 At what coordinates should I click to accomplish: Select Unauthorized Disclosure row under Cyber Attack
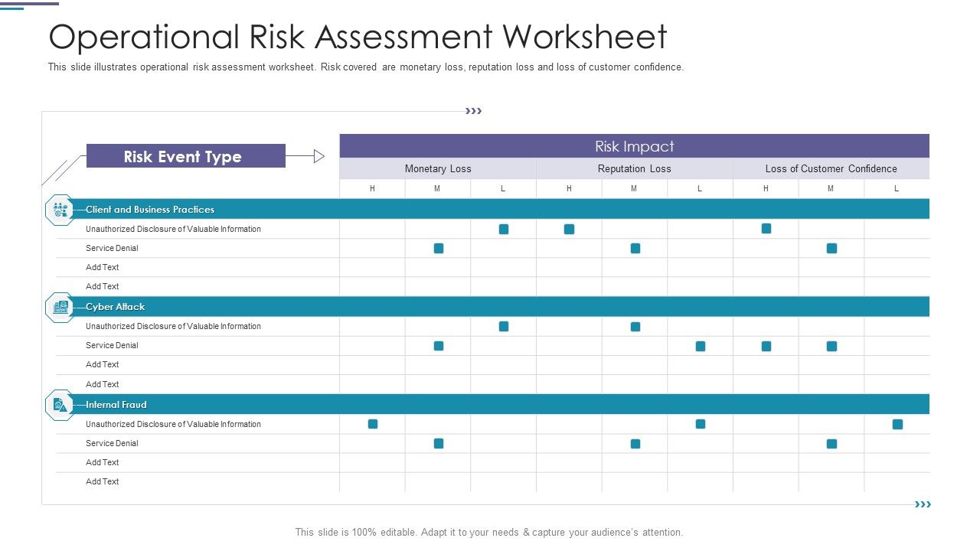(x=493, y=326)
